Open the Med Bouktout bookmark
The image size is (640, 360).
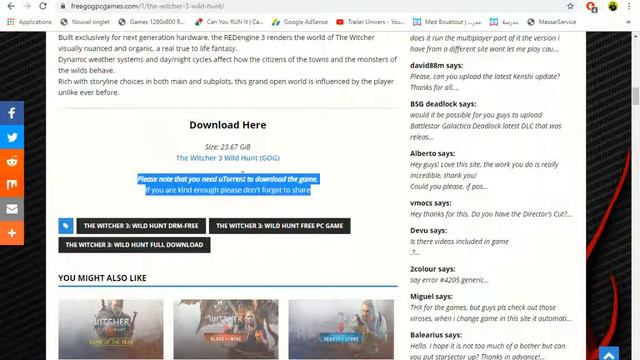click(x=447, y=22)
